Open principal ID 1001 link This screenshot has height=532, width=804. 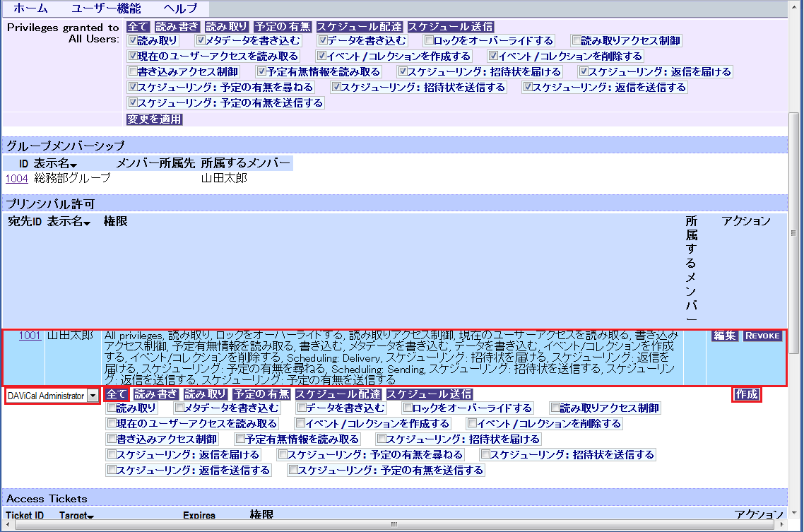(x=30, y=336)
